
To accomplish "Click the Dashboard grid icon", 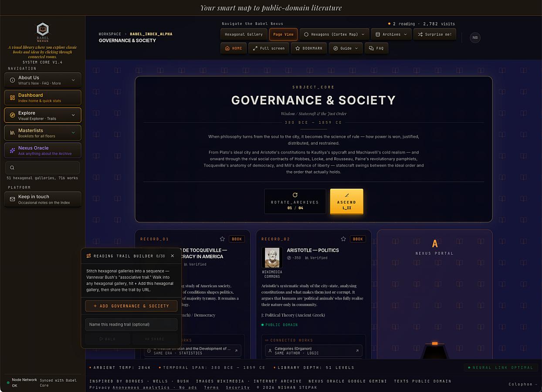I will (12, 98).
